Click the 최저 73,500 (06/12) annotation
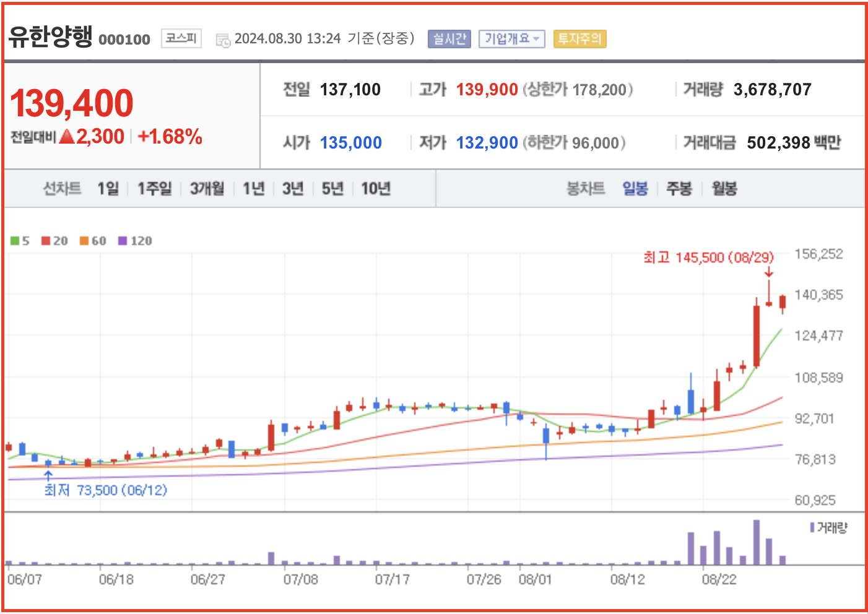 click(105, 490)
